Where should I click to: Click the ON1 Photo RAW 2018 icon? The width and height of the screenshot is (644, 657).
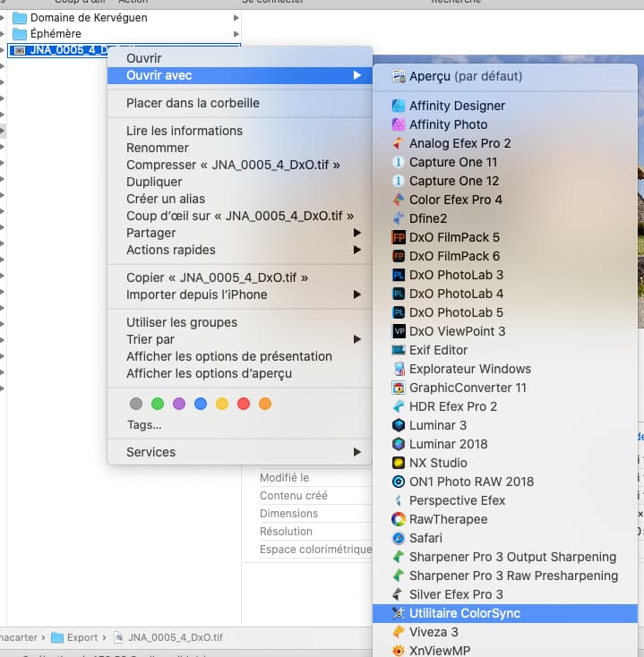coord(399,482)
